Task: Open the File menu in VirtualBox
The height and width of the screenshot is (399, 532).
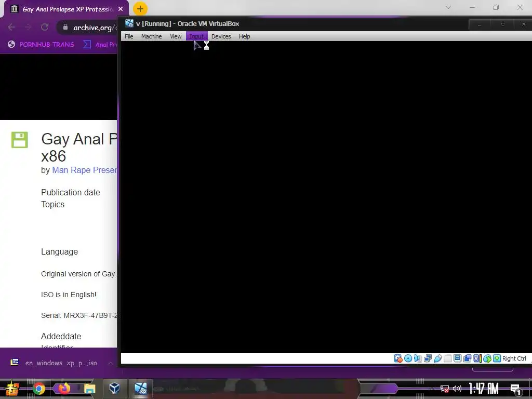Action: pos(129,36)
